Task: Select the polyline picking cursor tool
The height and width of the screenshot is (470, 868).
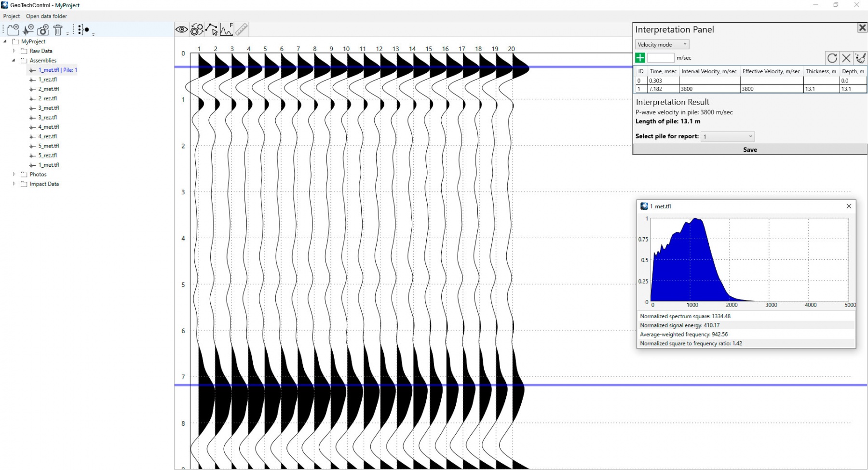Action: point(211,29)
